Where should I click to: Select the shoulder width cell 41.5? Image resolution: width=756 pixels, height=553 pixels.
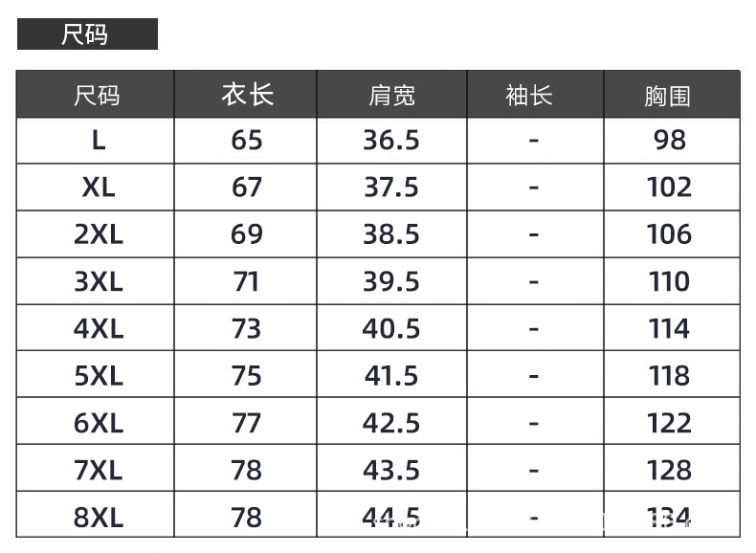(391, 376)
